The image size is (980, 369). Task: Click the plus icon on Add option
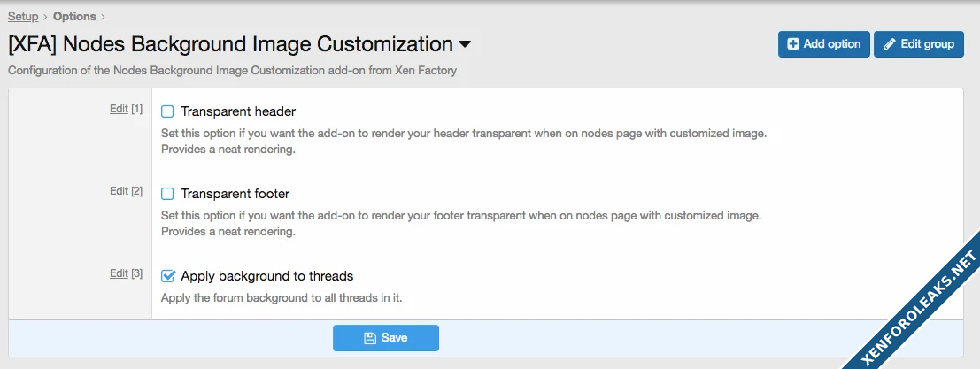[793, 44]
